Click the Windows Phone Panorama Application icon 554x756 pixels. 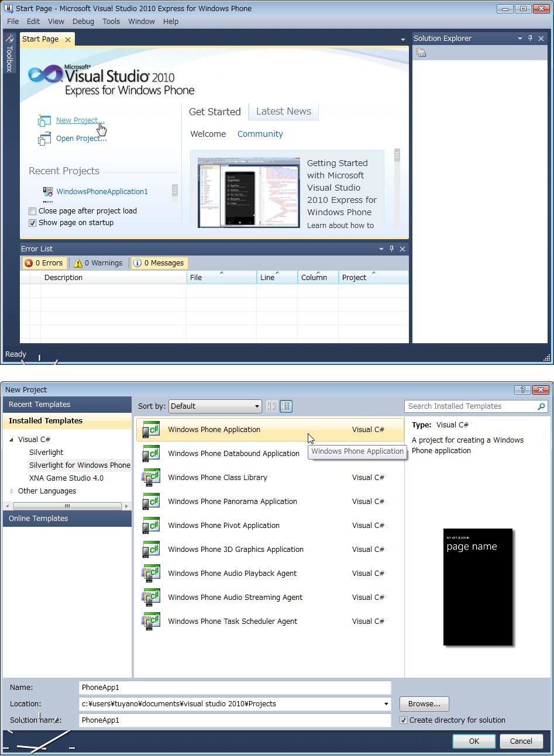coord(151,502)
